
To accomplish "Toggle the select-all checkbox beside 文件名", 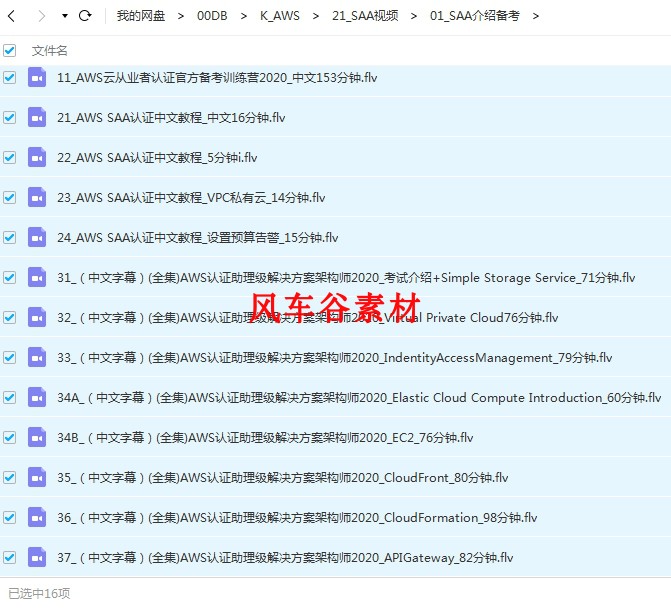I will point(9,51).
